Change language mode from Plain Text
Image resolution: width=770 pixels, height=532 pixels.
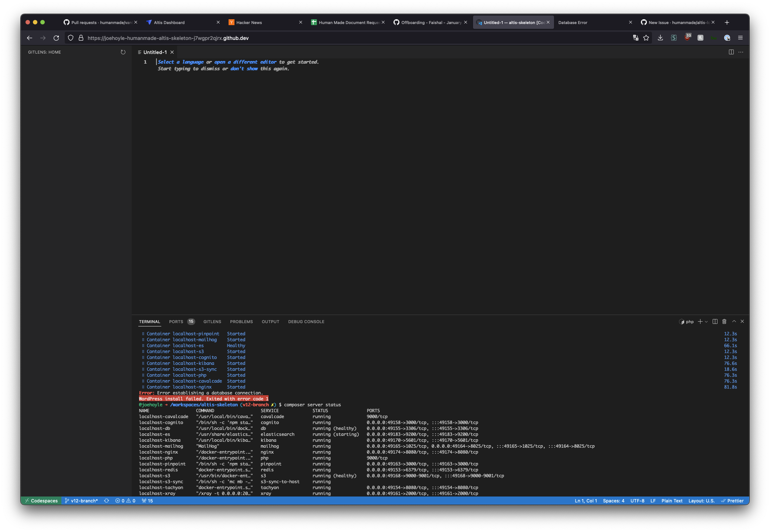point(672,501)
